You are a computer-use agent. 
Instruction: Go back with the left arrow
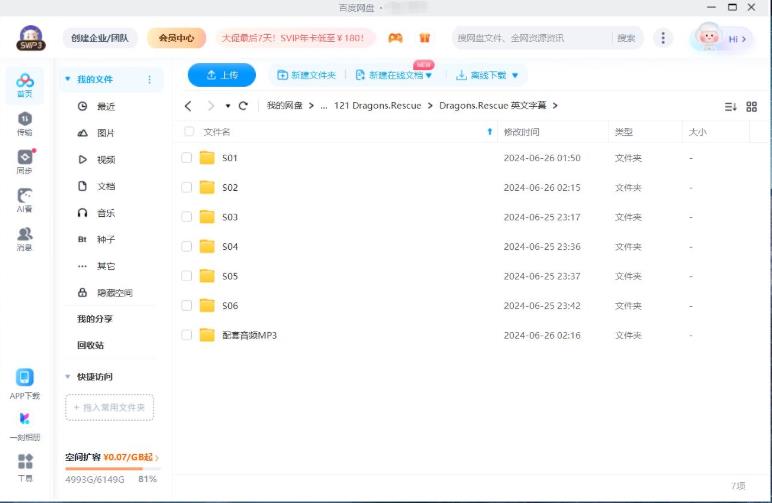point(188,106)
